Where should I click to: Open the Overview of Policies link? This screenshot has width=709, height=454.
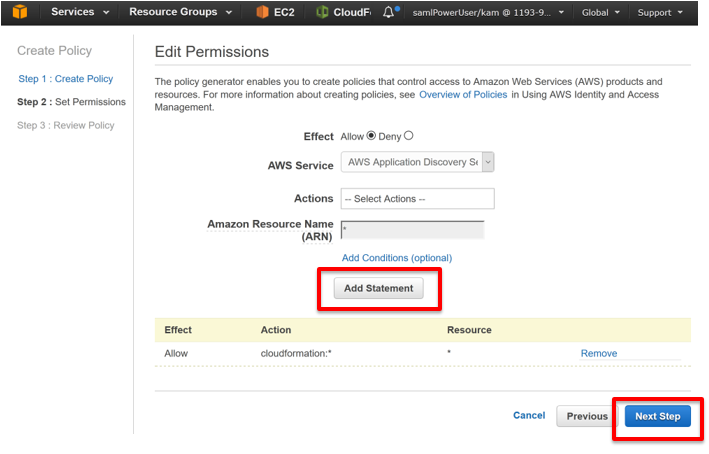pos(463,95)
